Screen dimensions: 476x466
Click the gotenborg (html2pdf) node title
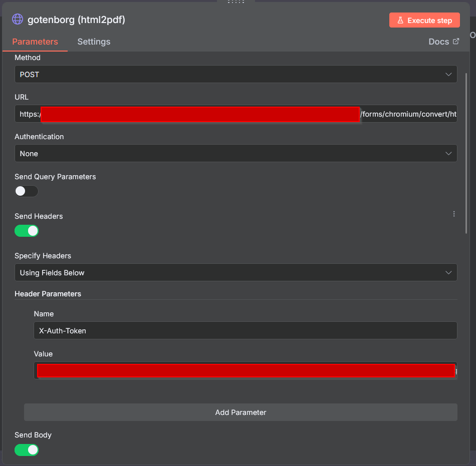coord(76,20)
